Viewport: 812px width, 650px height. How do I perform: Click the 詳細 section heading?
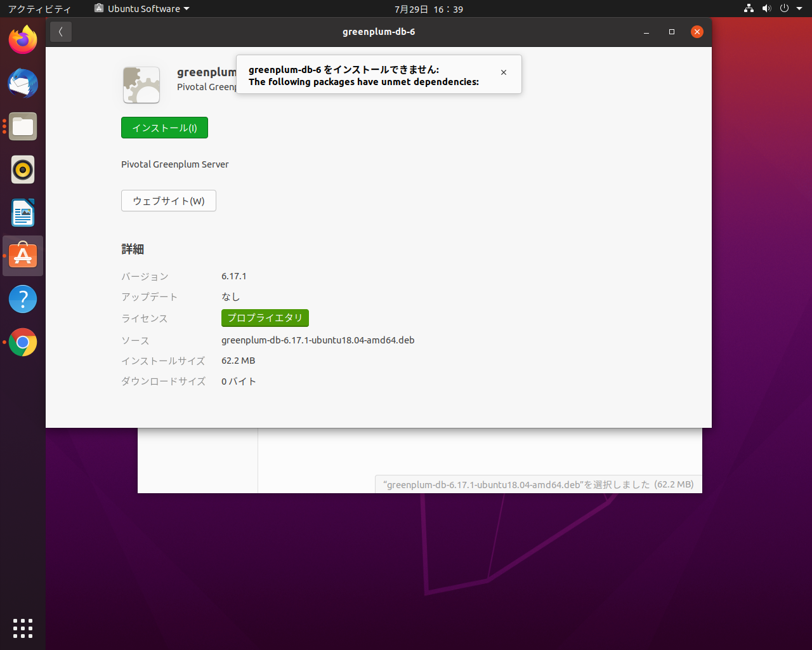pyautogui.click(x=133, y=249)
